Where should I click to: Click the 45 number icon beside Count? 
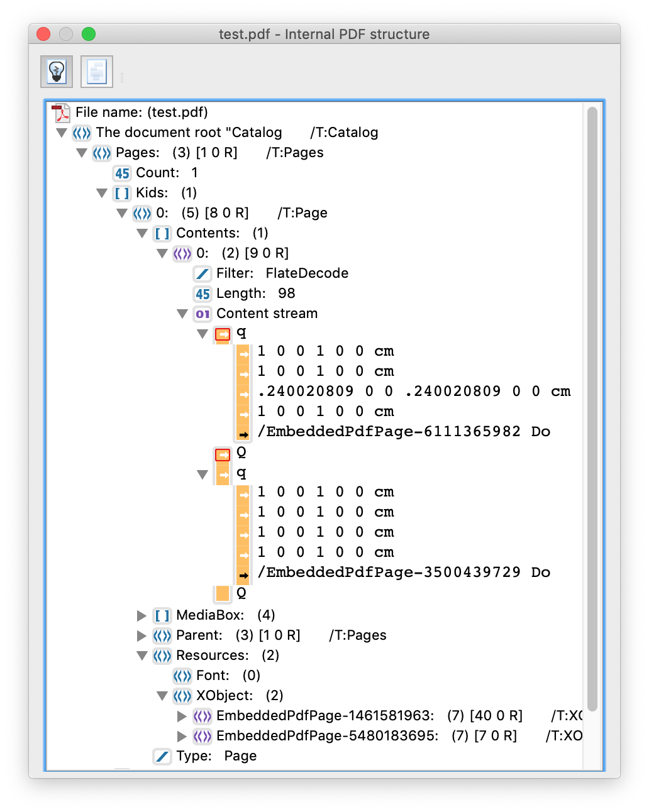pos(121,173)
